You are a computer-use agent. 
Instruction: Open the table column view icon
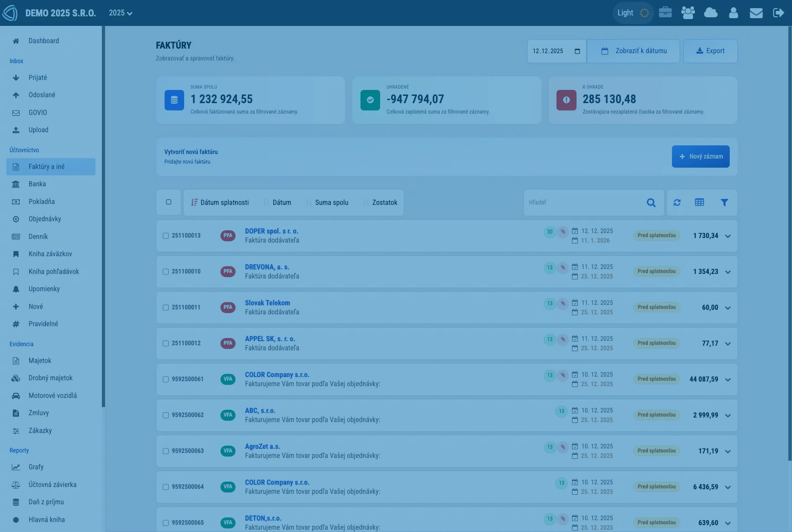coord(699,203)
